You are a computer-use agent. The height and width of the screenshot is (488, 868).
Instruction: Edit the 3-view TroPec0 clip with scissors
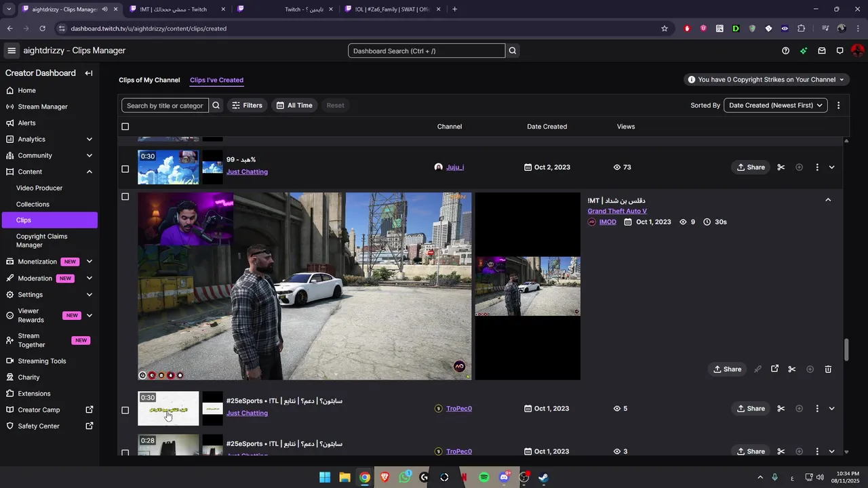(x=781, y=451)
